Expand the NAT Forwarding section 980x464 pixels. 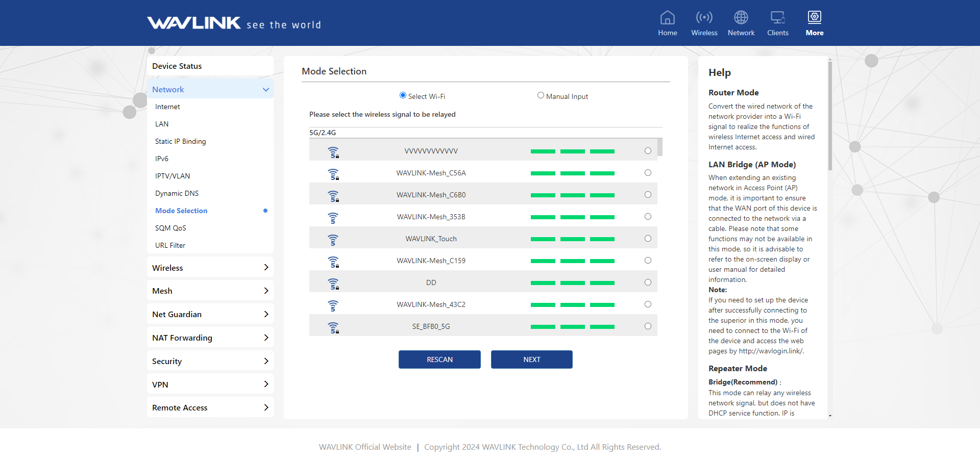[210, 338]
